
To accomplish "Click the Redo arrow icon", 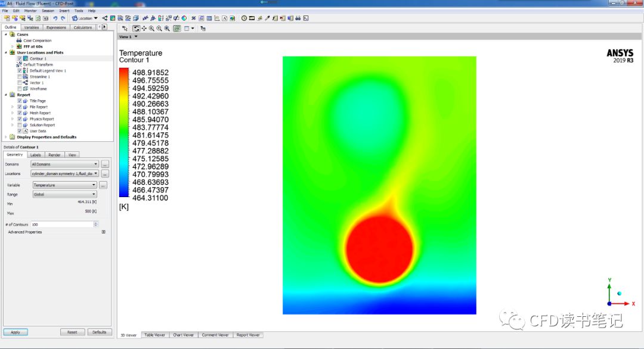I will (63, 18).
